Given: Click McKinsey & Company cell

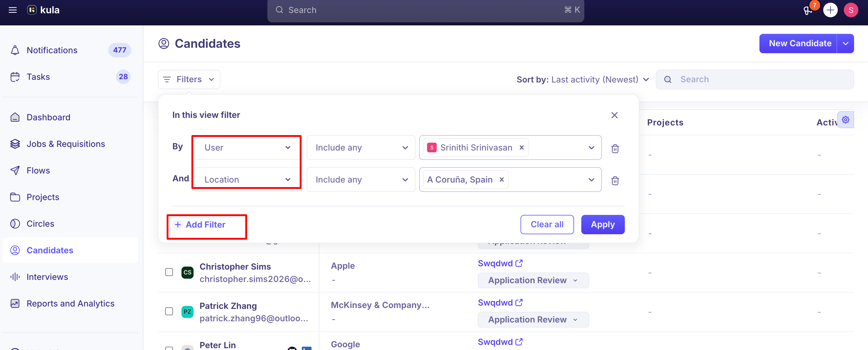Looking at the screenshot, I should click(x=380, y=305).
